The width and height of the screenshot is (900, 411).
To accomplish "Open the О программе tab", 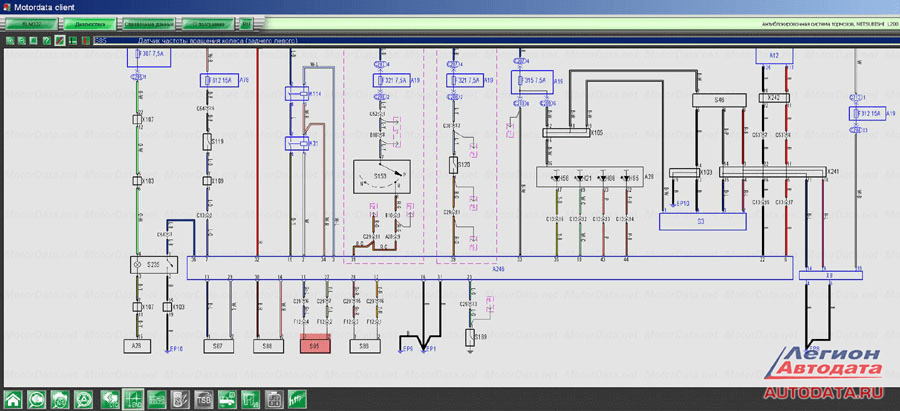I will [x=208, y=25].
